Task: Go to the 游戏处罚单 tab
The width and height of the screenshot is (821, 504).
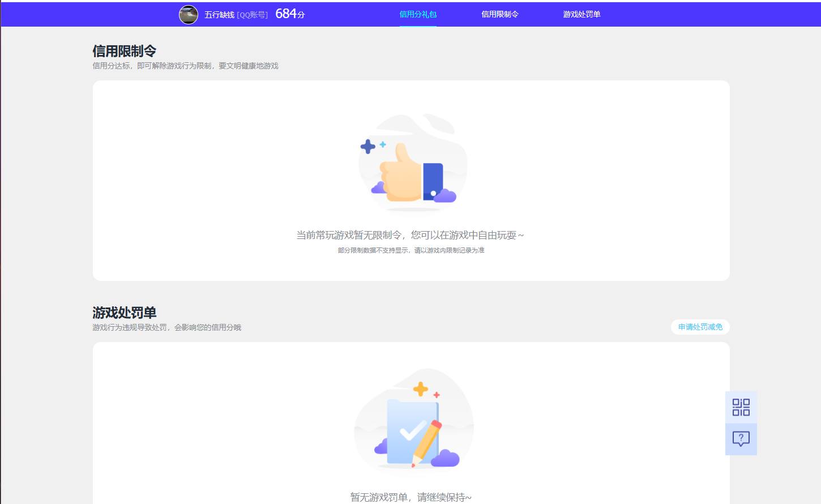Action: [x=581, y=14]
